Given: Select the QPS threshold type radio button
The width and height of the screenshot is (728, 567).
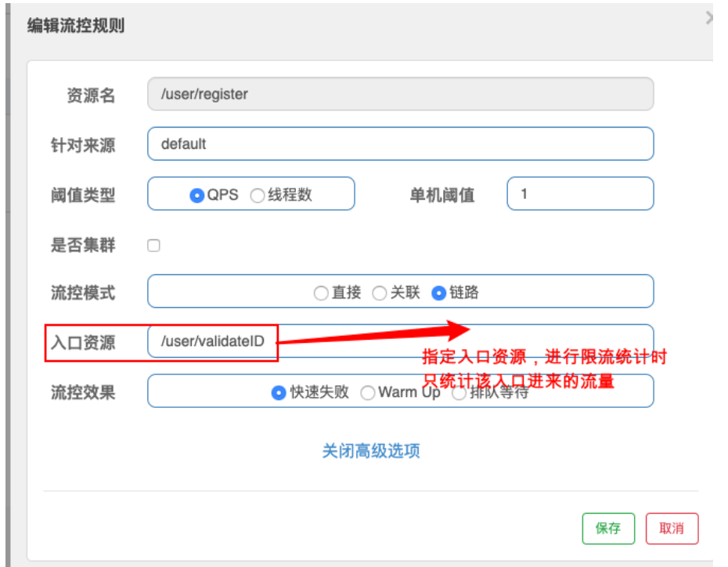Looking at the screenshot, I should pos(198,194).
